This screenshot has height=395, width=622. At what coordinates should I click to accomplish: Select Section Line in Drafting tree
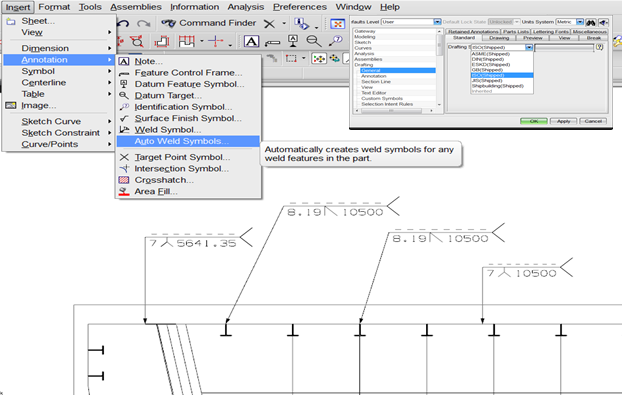point(376,82)
